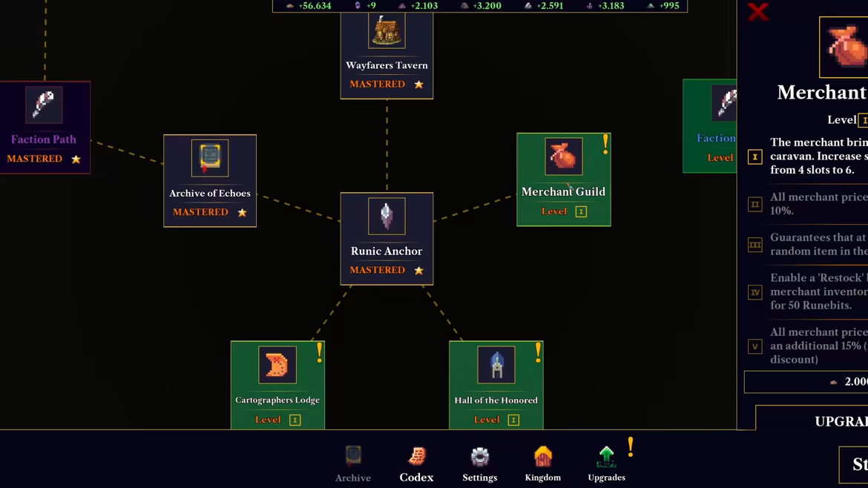Image resolution: width=868 pixels, height=488 pixels.
Task: Open the Settings gear icon
Action: click(x=480, y=457)
